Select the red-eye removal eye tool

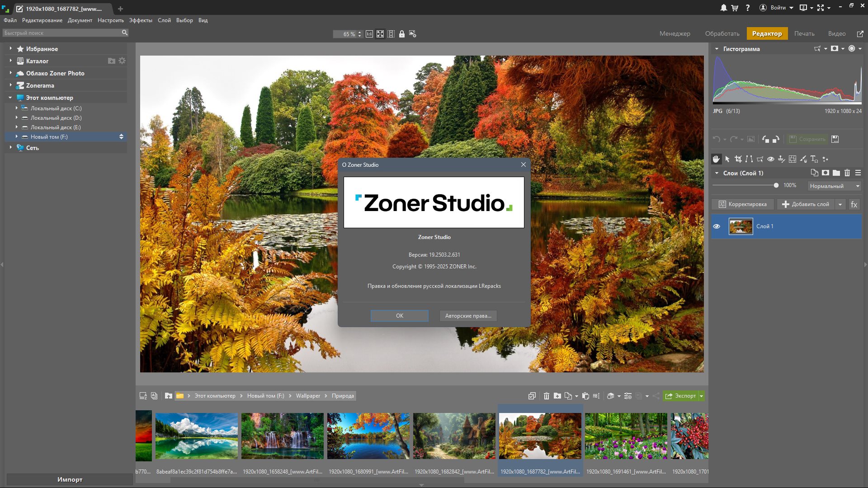[771, 159]
